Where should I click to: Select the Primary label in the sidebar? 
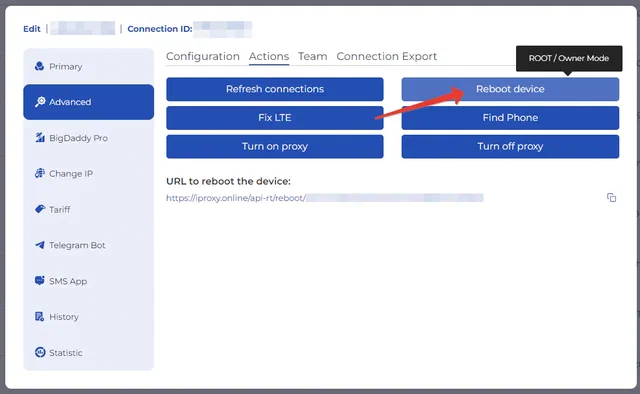coord(66,67)
